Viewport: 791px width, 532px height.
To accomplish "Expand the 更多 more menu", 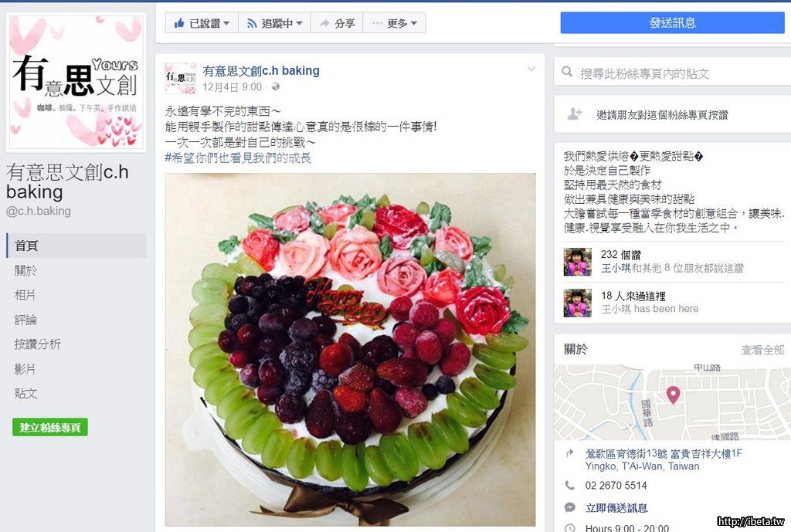I will click(394, 23).
